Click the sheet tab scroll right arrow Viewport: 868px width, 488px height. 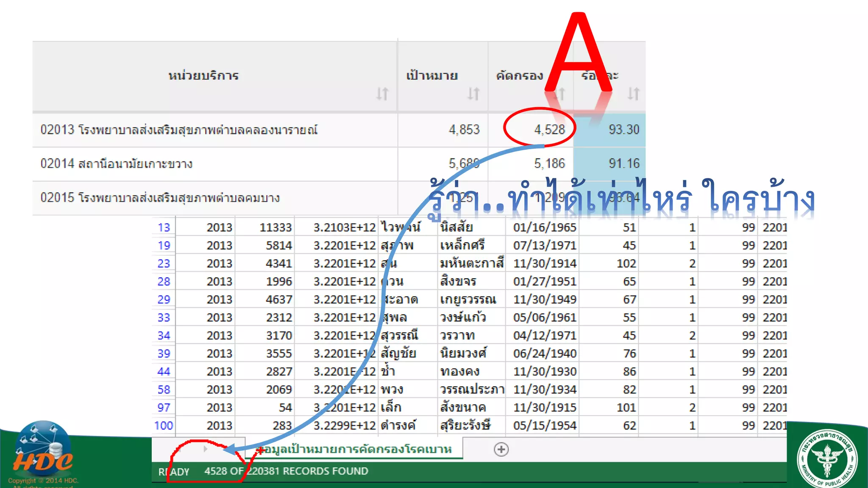click(205, 449)
